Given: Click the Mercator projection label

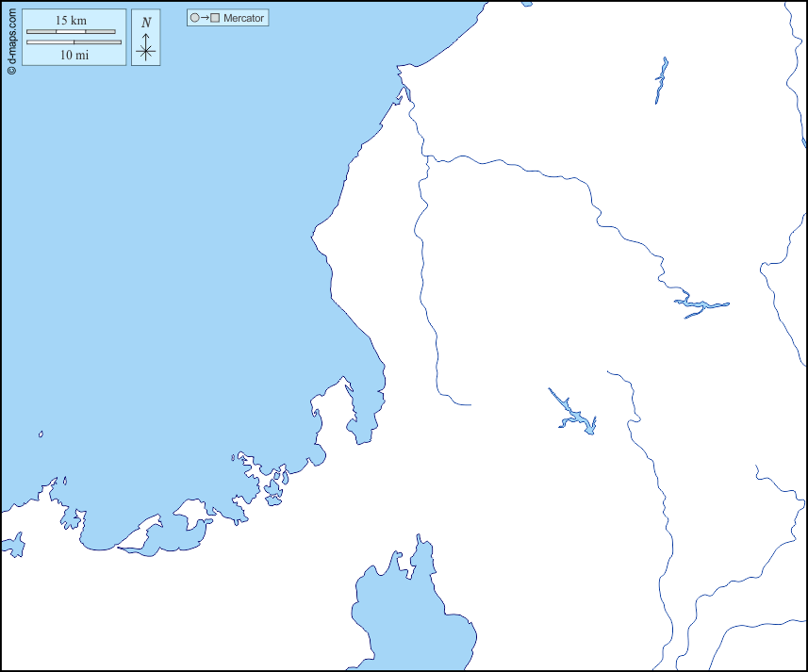Looking at the screenshot, I should pyautogui.click(x=243, y=18).
